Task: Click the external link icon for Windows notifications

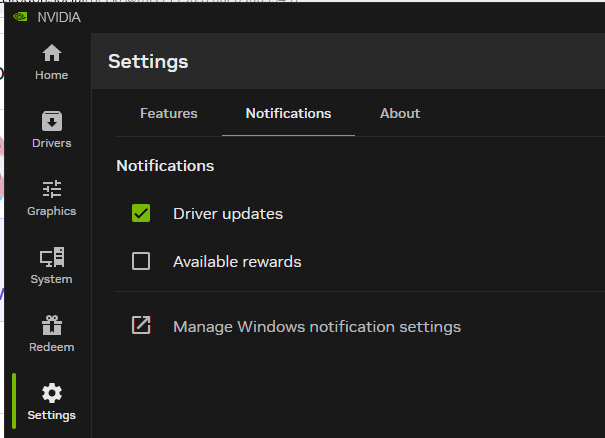Action: coord(141,325)
